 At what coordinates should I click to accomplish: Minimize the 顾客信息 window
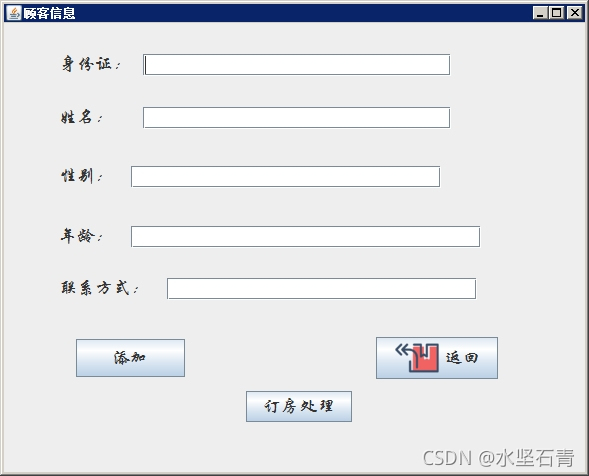point(540,13)
